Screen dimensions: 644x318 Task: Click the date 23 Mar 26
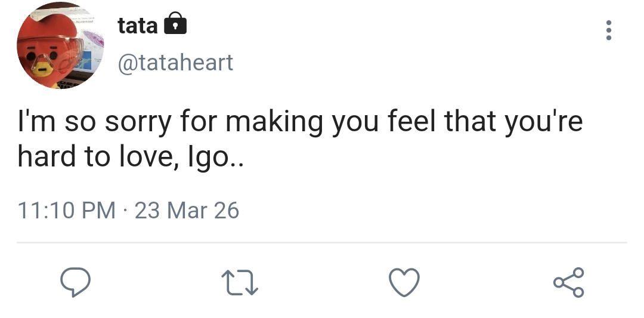(187, 210)
